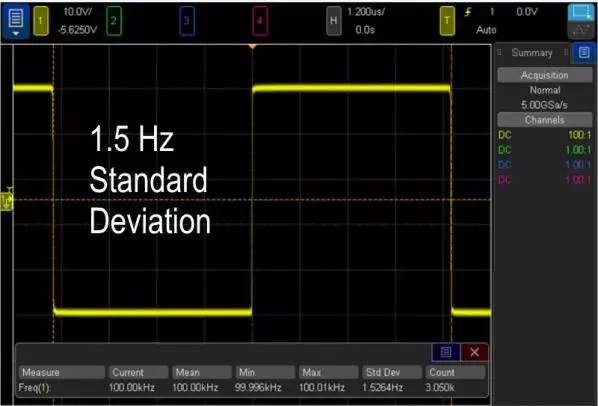Click the rising edge trigger slope icon
The image size is (598, 406).
tap(468, 12)
